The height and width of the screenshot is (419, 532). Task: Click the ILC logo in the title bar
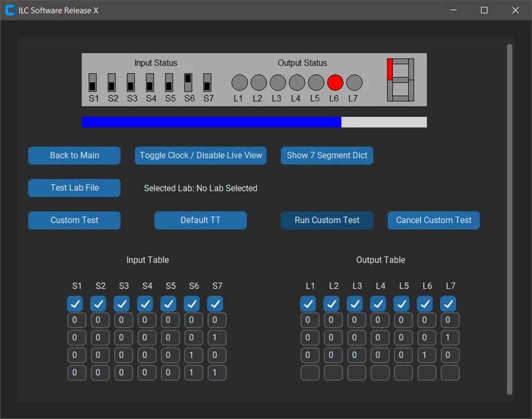(x=9, y=10)
